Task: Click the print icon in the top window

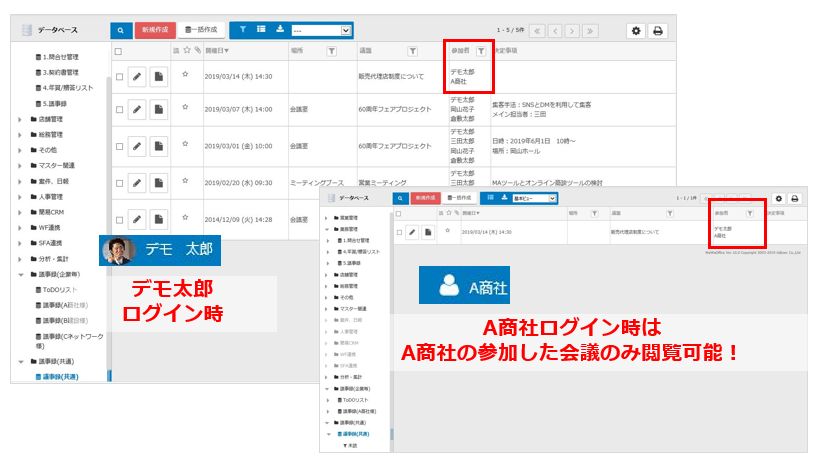Action: click(x=658, y=31)
